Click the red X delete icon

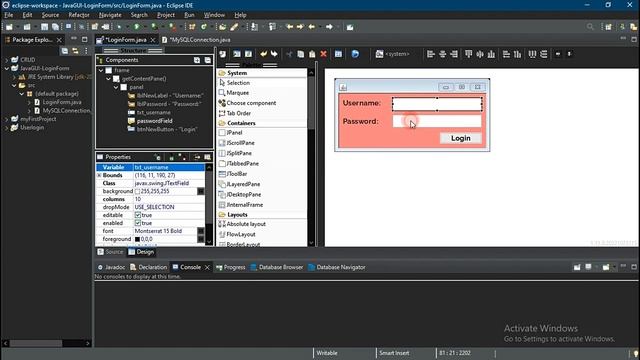click(x=324, y=54)
